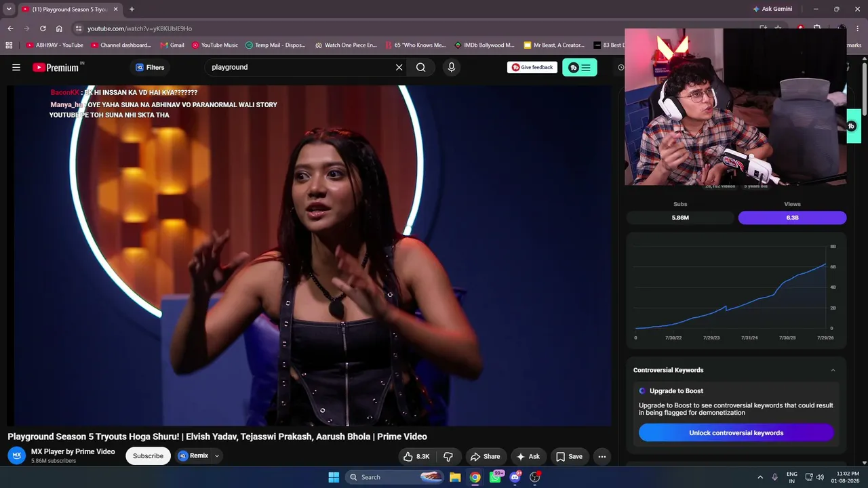This screenshot has height=488, width=868.
Task: Dislike the video
Action: click(448, 457)
